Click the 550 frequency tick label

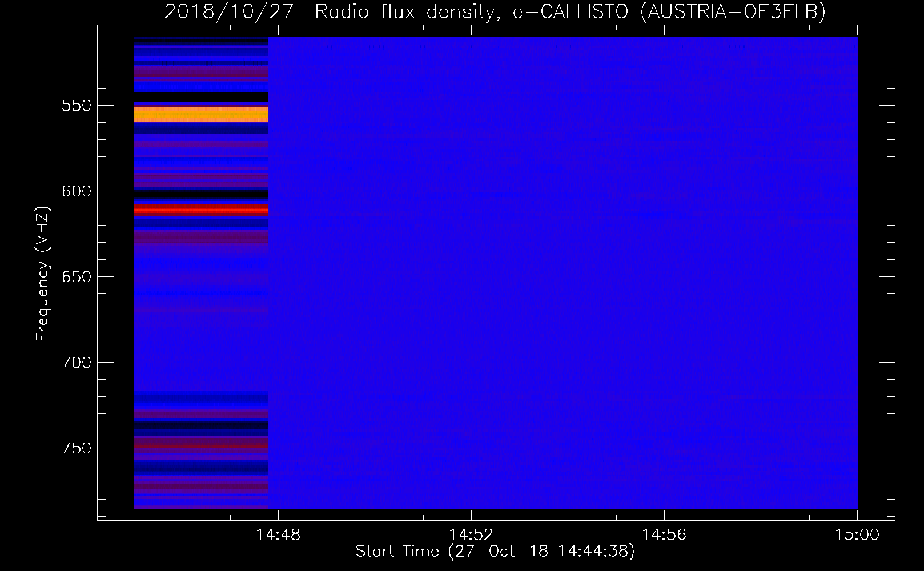click(x=77, y=106)
